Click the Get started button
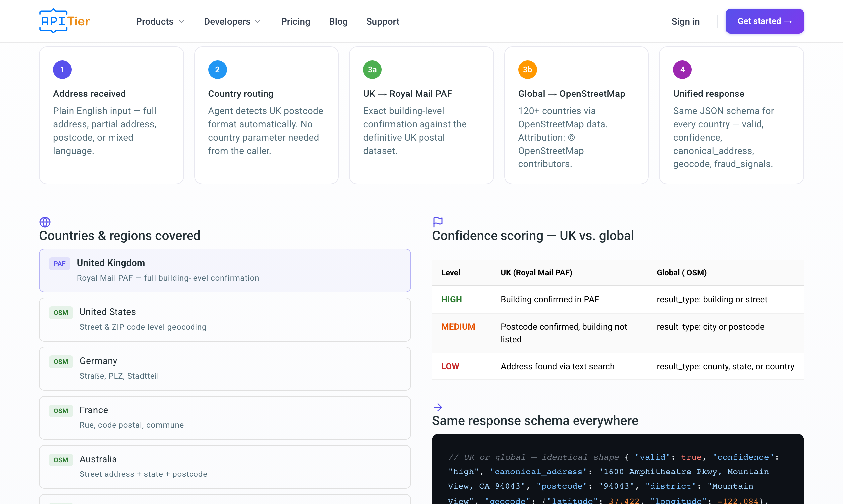This screenshot has width=843, height=504. tap(764, 21)
